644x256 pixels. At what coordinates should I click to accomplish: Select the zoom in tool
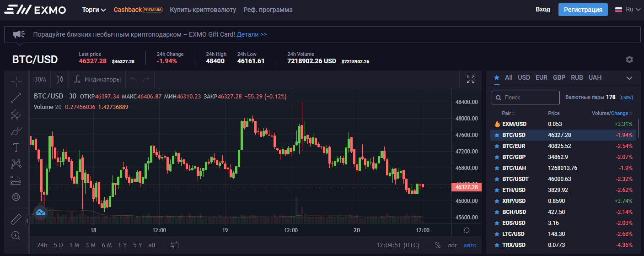16,236
